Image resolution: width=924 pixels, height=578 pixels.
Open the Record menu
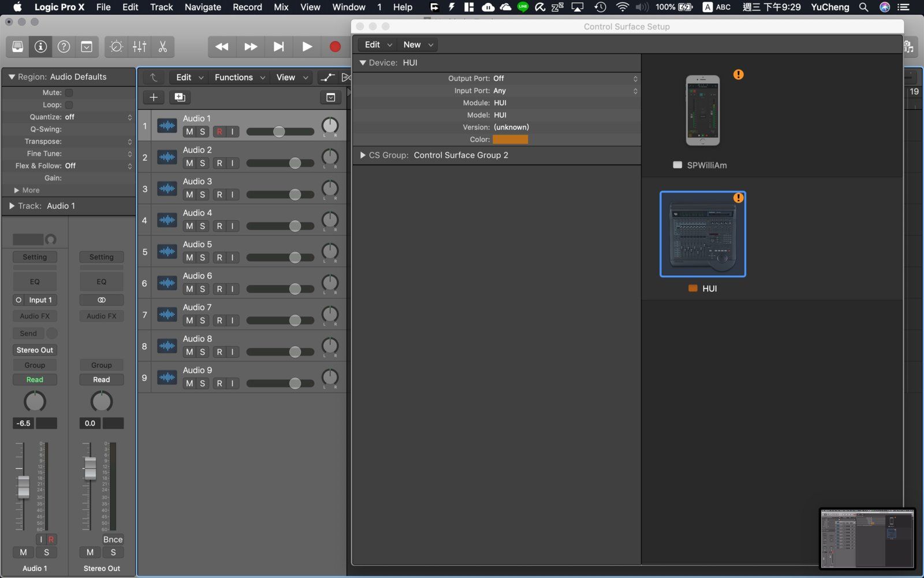[247, 7]
